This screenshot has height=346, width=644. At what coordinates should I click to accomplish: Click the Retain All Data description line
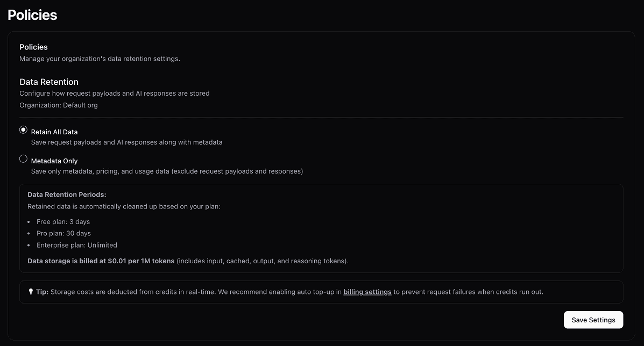tap(126, 142)
